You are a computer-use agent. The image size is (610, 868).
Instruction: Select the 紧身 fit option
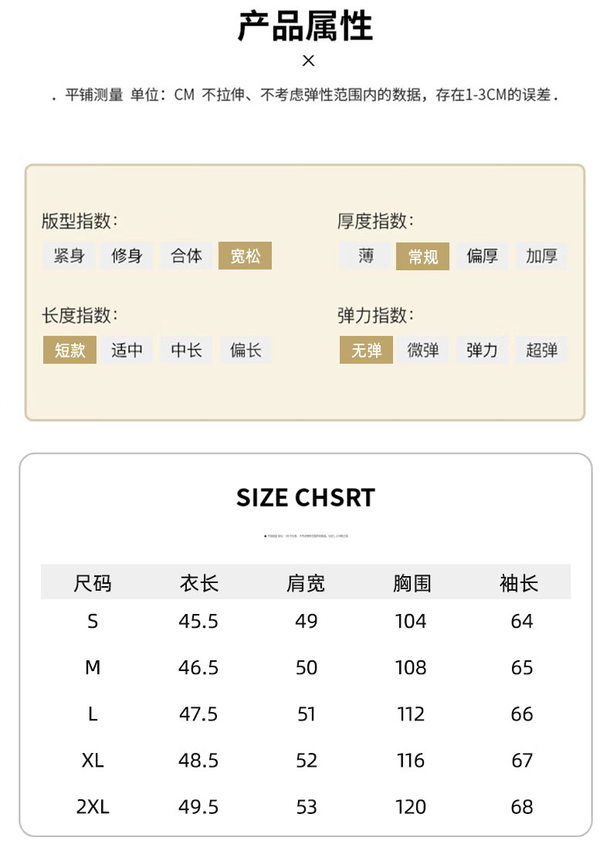click(69, 256)
